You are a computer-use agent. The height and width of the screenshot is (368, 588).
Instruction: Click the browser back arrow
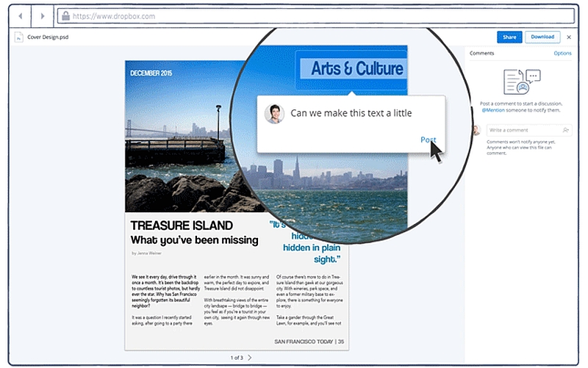point(21,16)
